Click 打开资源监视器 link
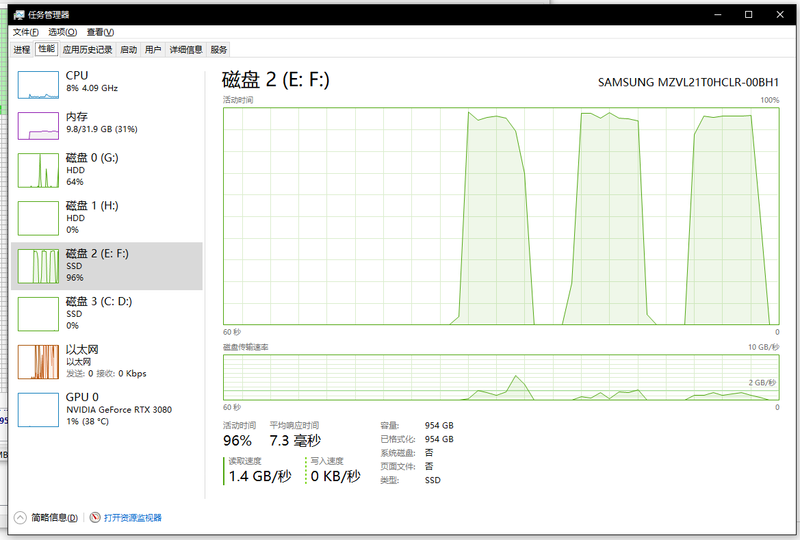Image resolution: width=800 pixels, height=540 pixels. coord(133,518)
